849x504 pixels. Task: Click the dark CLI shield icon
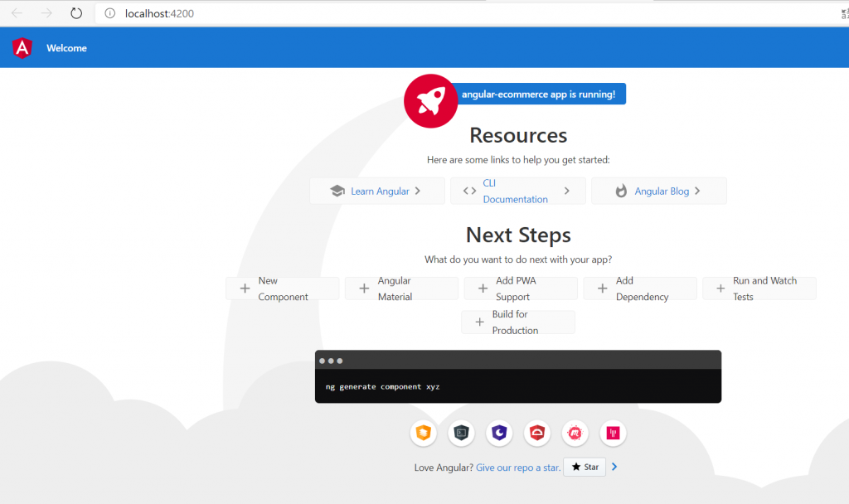tap(461, 433)
